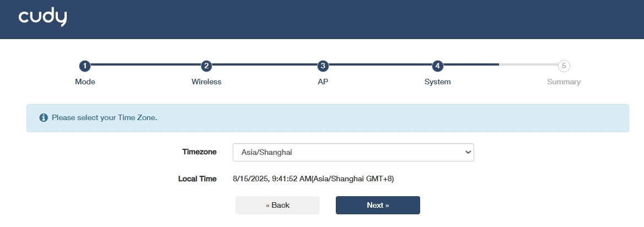The image size is (644, 227).
Task: Click the step 1 circle icon
Action: pyautogui.click(x=84, y=66)
